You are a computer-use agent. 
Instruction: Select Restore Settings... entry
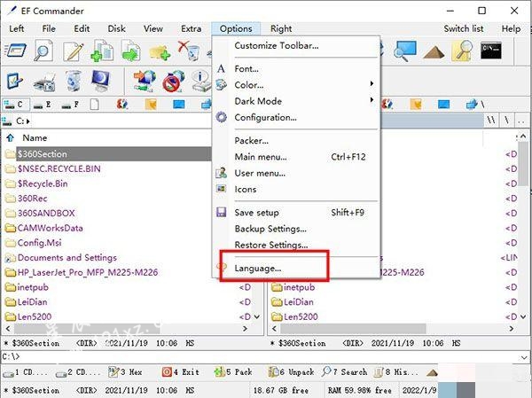point(296,245)
